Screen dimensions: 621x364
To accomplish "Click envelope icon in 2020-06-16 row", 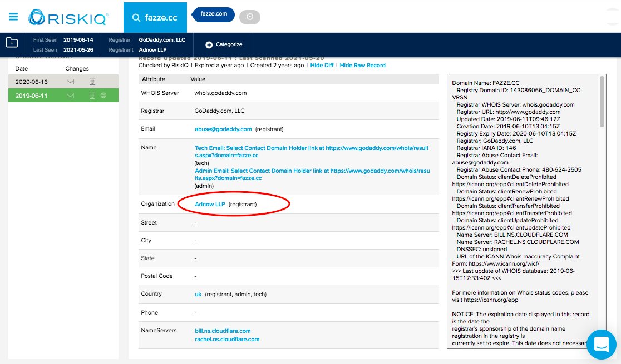I will tap(70, 82).
